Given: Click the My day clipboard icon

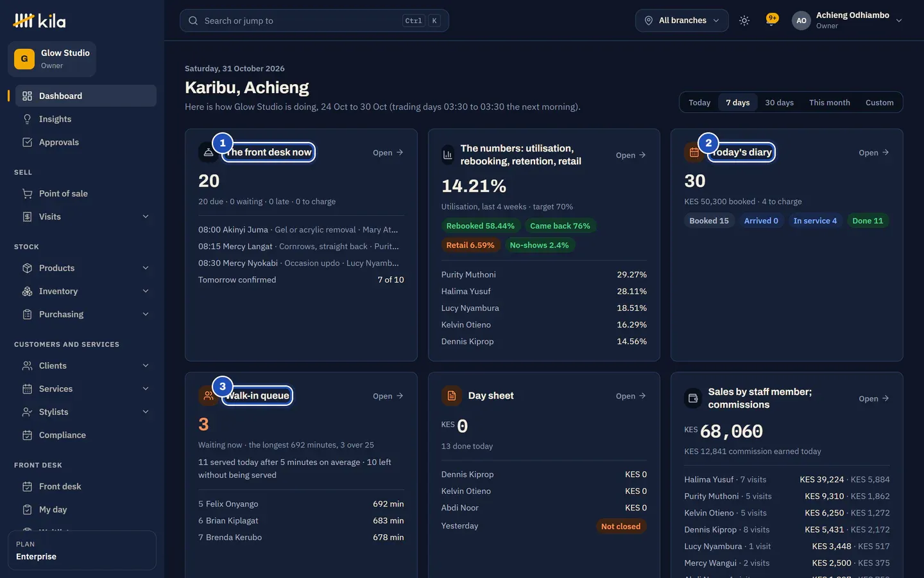Looking at the screenshot, I should 27,509.
